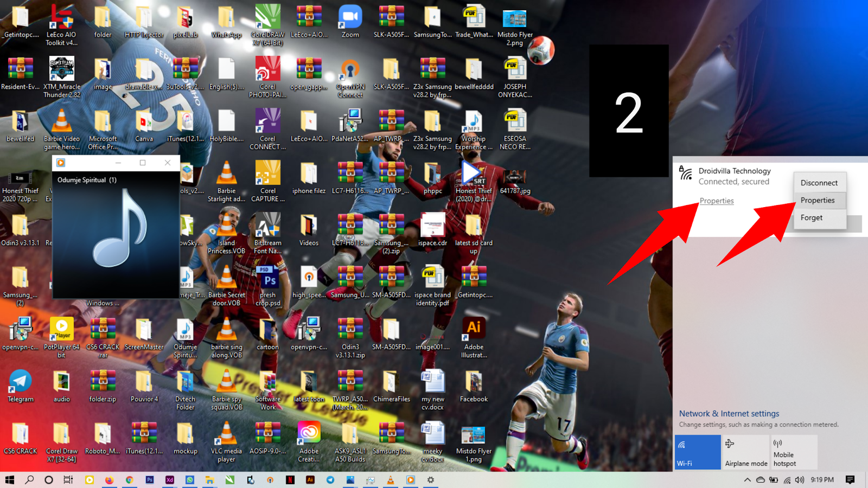Select the ChimeraFiles folder on desktop

(391, 386)
